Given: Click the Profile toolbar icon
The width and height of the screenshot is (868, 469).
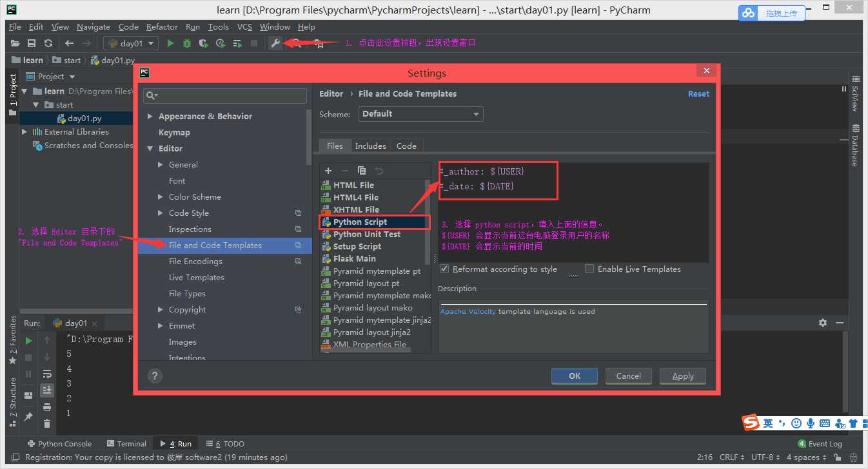Looking at the screenshot, I should click(x=221, y=43).
